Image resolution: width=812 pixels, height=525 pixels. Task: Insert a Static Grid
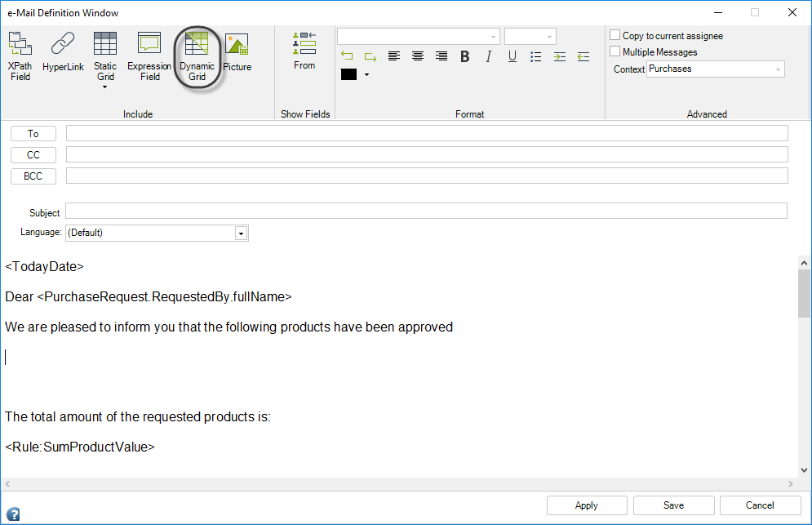(105, 56)
